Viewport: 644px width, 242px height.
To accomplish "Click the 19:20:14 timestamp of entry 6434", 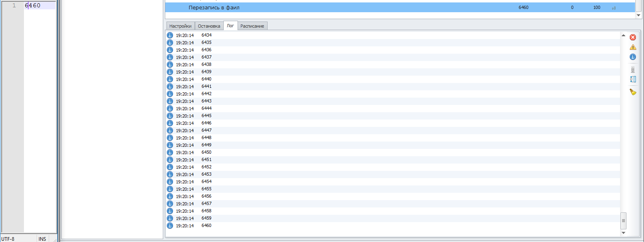I will coord(185,35).
